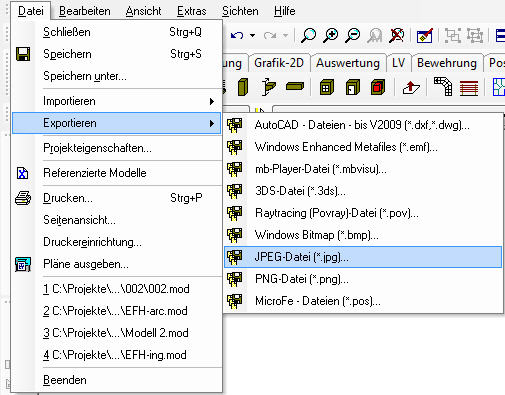Click the horizontal beam element icon

pos(295,87)
